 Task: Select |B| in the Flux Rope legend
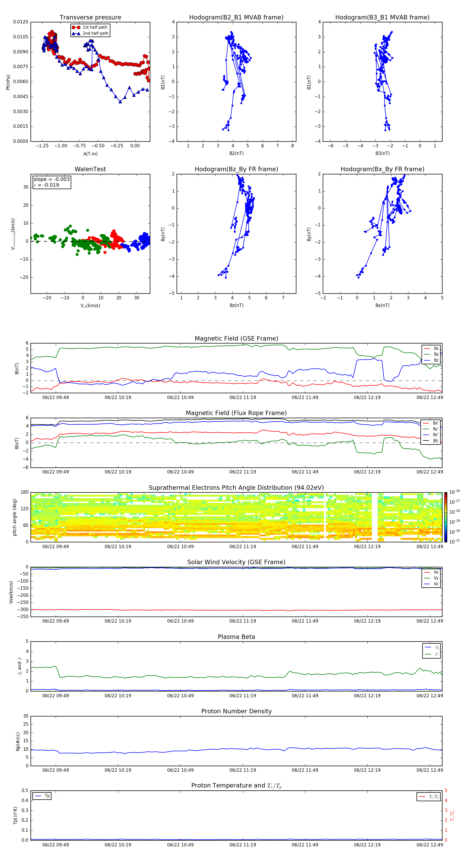(x=431, y=441)
